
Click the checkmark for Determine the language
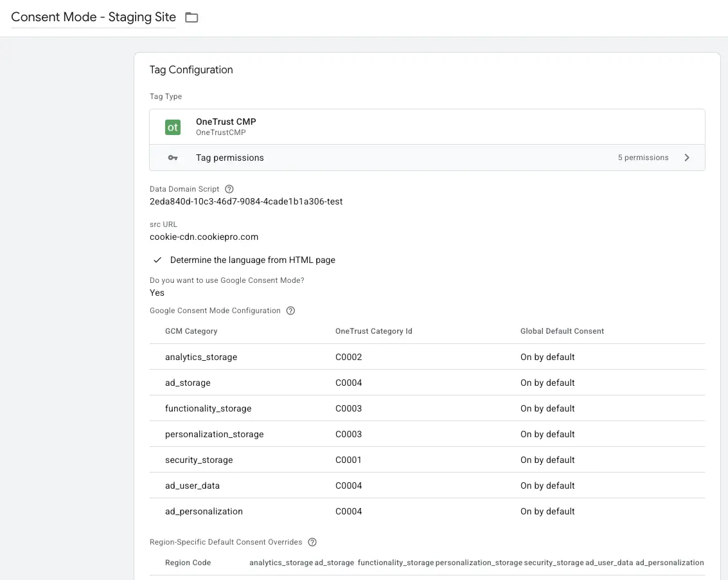tap(157, 260)
